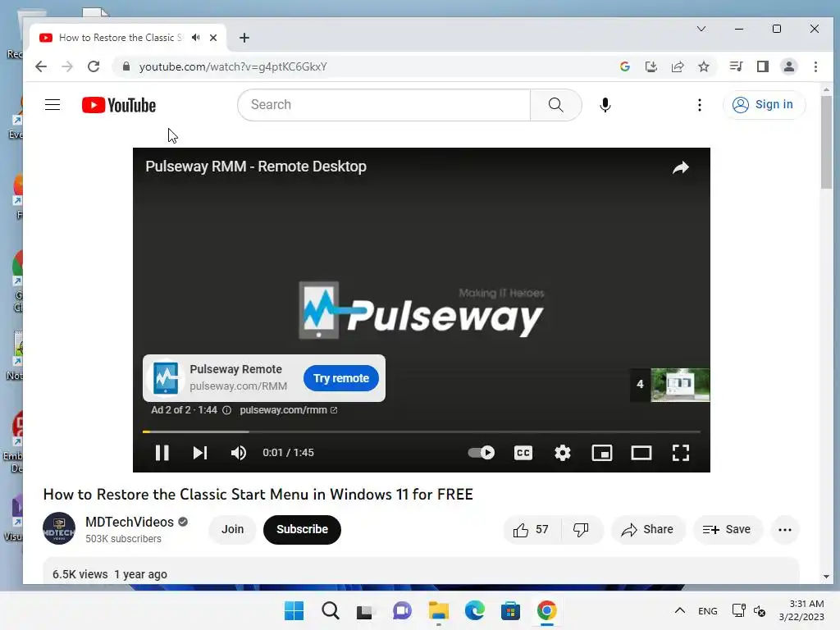Skip to the next video
The image size is (840, 630).
(x=200, y=453)
